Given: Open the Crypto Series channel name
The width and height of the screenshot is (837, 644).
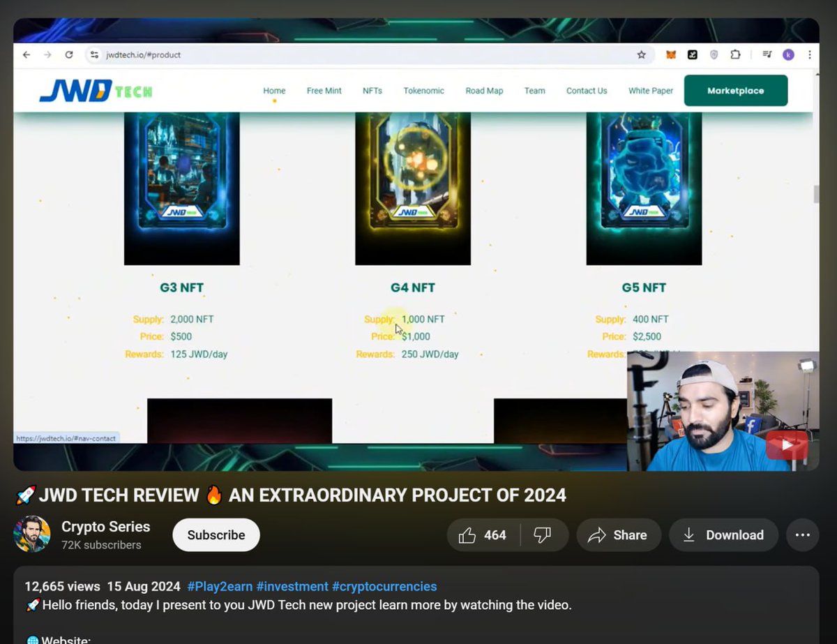Looking at the screenshot, I should pos(106,527).
